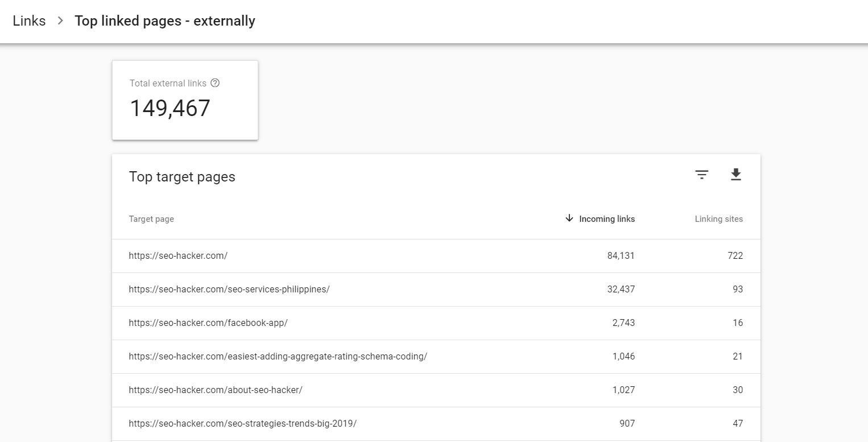Click the download export icon
This screenshot has width=868, height=442.
coord(735,175)
